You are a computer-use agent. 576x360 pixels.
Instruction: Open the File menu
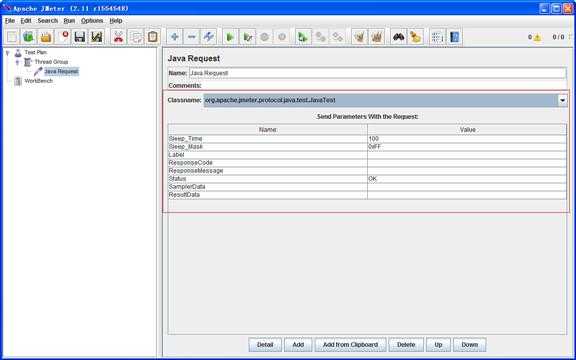[10, 21]
